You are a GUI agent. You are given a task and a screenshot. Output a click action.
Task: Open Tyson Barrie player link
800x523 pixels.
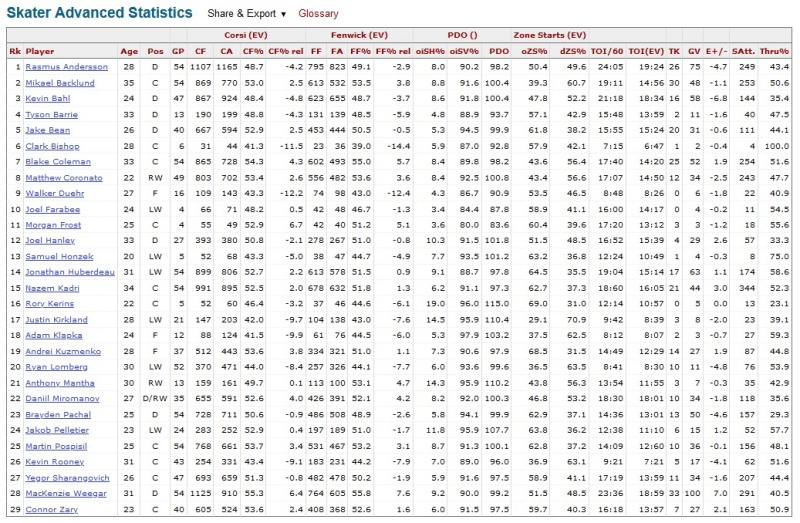click(52, 114)
